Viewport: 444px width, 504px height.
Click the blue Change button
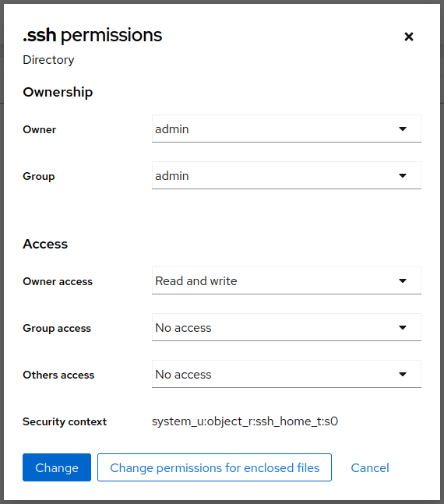[x=57, y=467]
